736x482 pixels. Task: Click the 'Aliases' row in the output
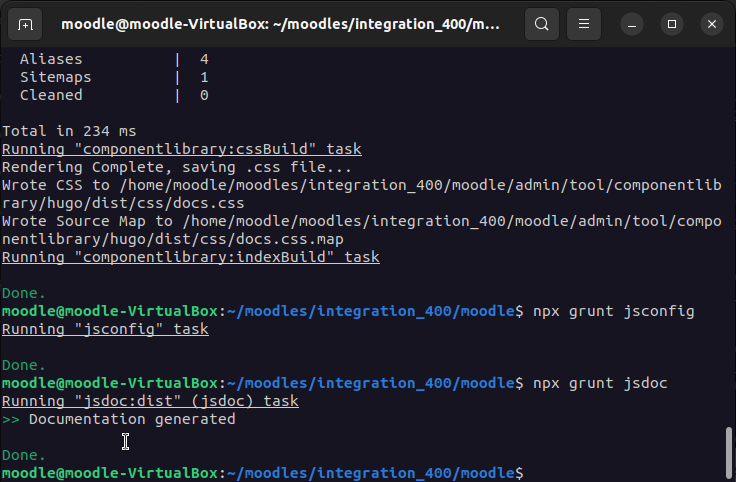pos(114,59)
